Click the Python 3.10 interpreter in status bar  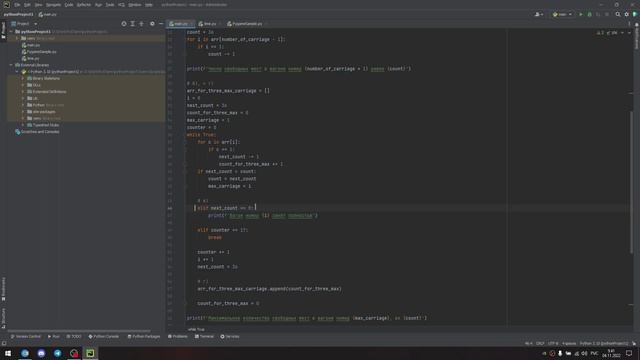pyautogui.click(x=604, y=344)
